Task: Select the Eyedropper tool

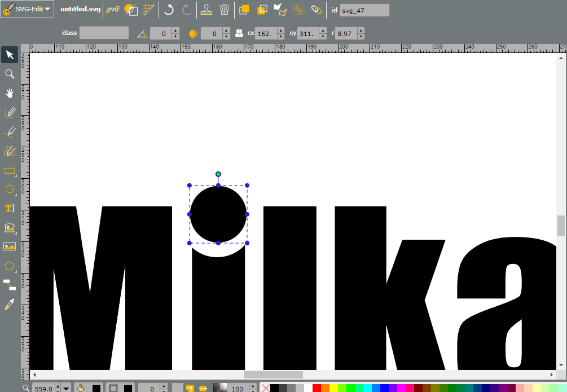Action: pos(10,305)
